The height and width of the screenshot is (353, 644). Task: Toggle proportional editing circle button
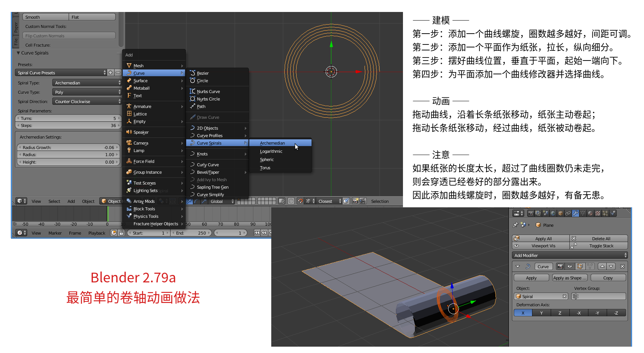coord(291,201)
